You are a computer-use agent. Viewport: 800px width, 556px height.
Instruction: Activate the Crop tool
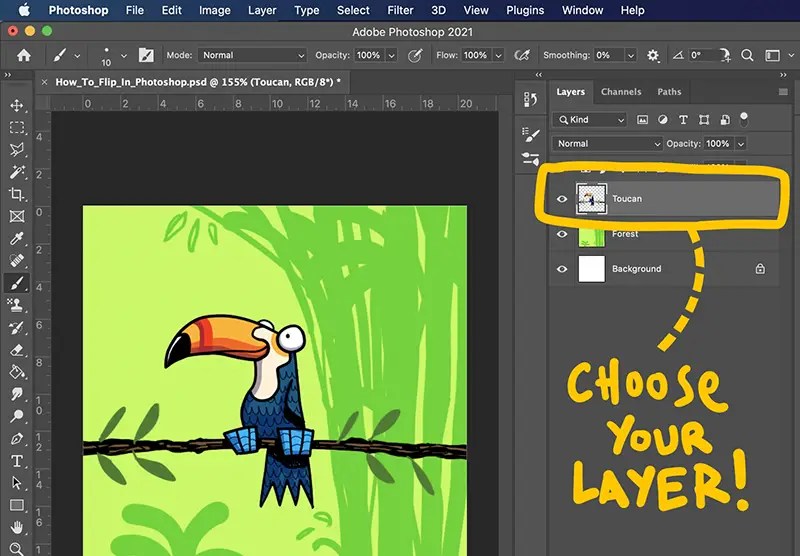pyautogui.click(x=17, y=194)
